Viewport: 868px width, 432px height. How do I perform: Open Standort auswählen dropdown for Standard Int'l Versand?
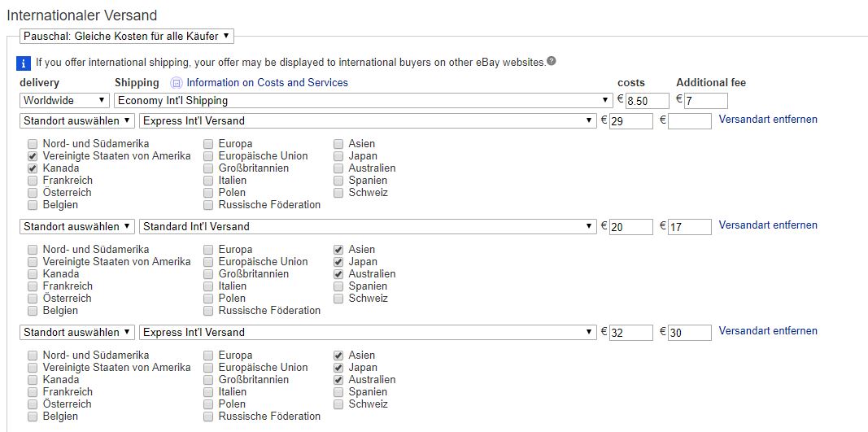tap(77, 226)
